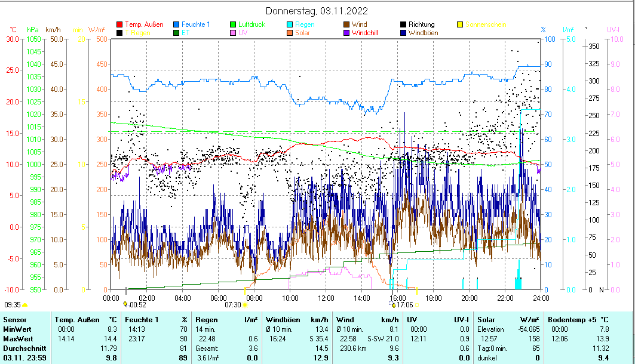The image size is (635, 364).
Task: Click the Donnerstag, 03.11.2022 chart title
Action: coord(317,11)
